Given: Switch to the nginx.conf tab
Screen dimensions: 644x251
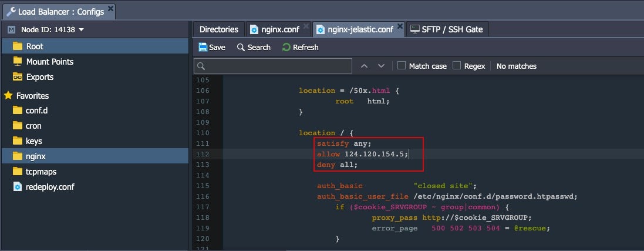Looking at the screenshot, I should click(279, 29).
